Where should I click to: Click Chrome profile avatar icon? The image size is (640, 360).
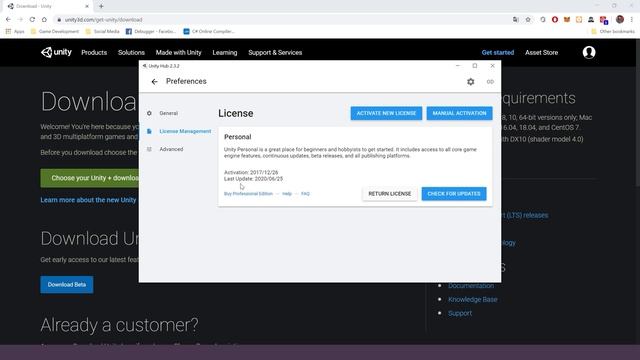(x=620, y=19)
